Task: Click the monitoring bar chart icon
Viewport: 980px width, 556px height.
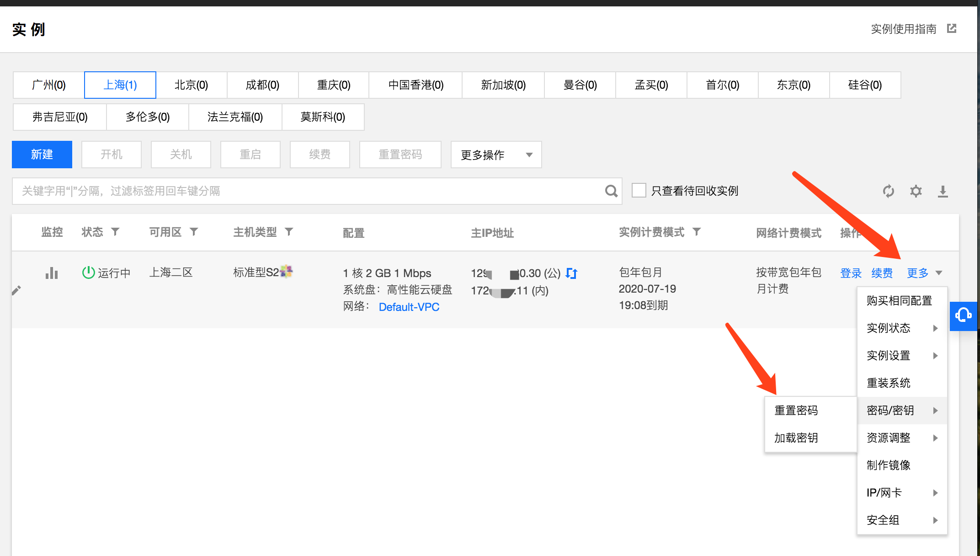Action: point(52,273)
